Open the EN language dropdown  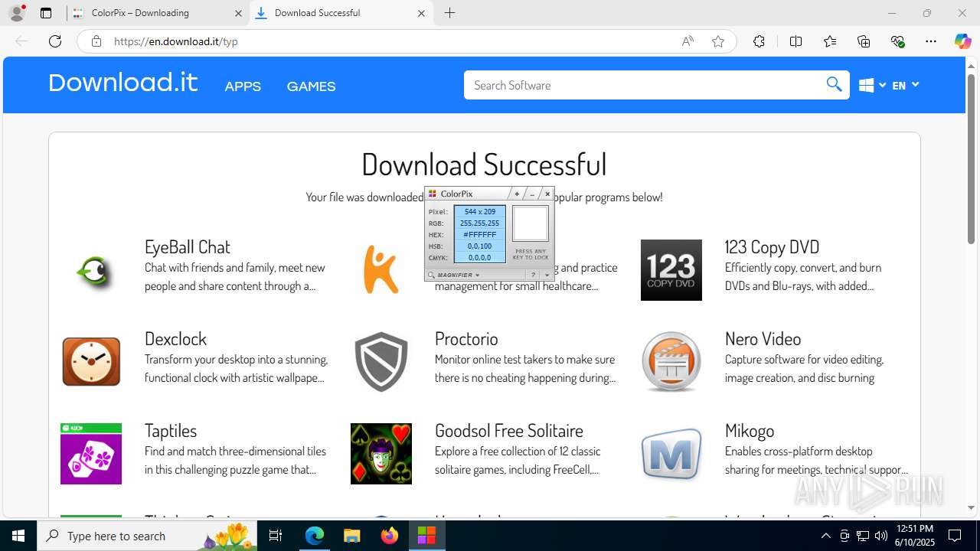tap(905, 85)
